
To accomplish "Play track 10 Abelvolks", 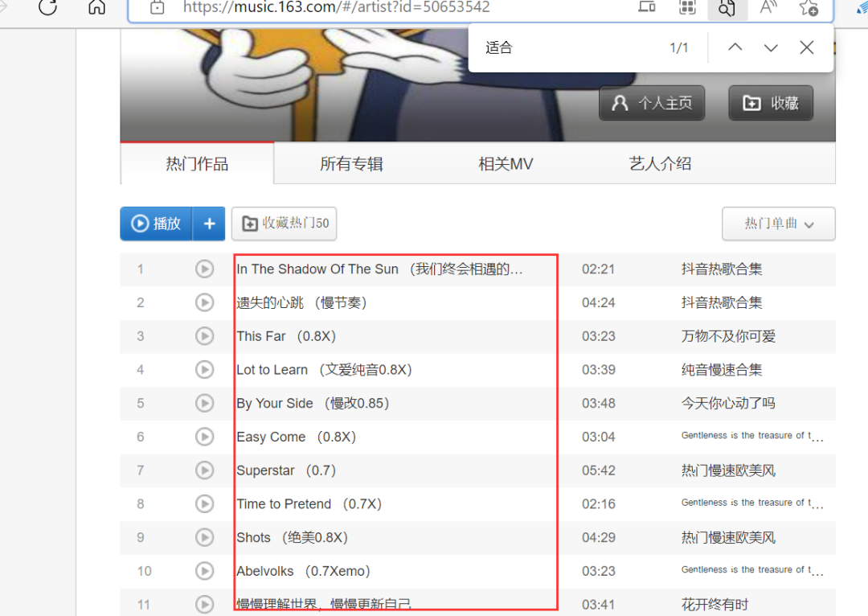I will point(204,571).
